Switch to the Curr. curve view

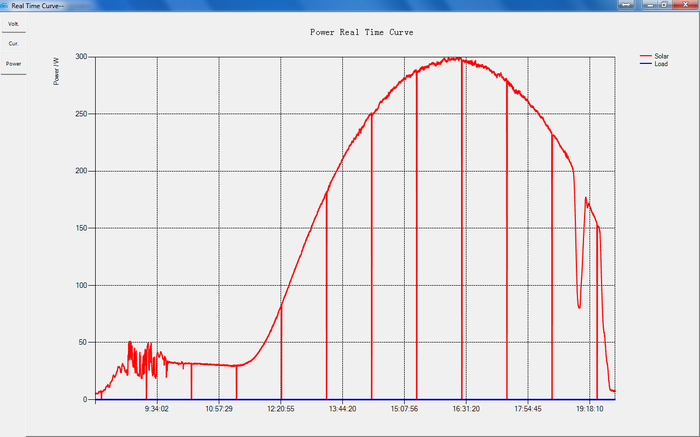tap(13, 43)
